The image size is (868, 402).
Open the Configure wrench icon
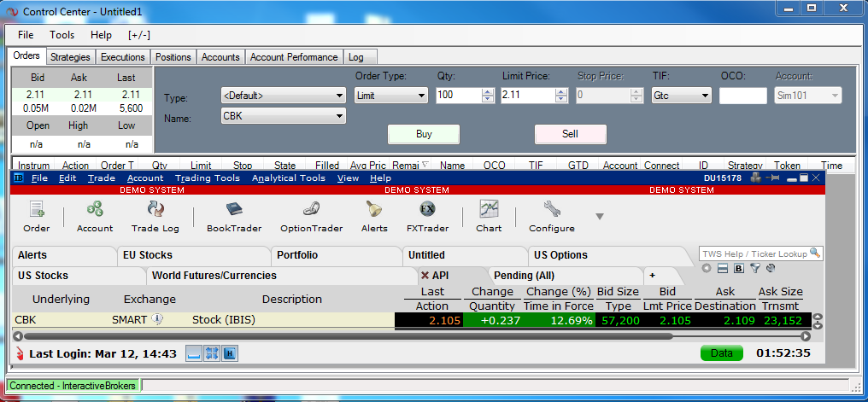[x=552, y=217]
